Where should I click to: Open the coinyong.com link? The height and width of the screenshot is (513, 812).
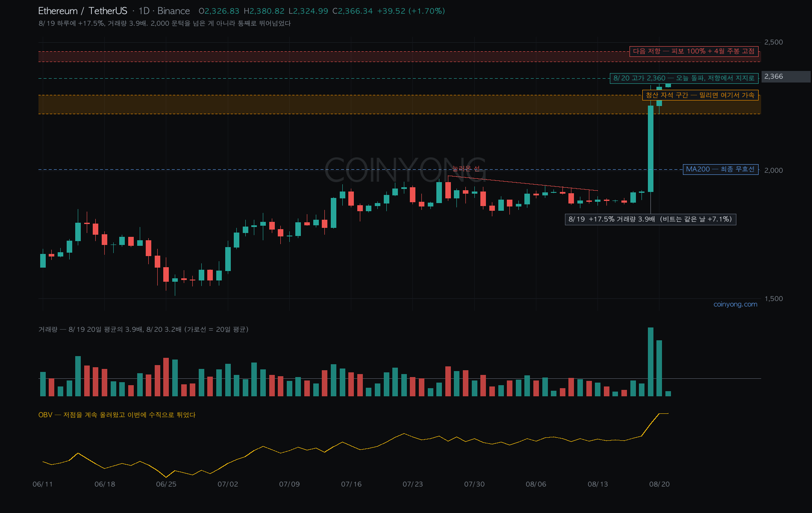[x=735, y=304]
